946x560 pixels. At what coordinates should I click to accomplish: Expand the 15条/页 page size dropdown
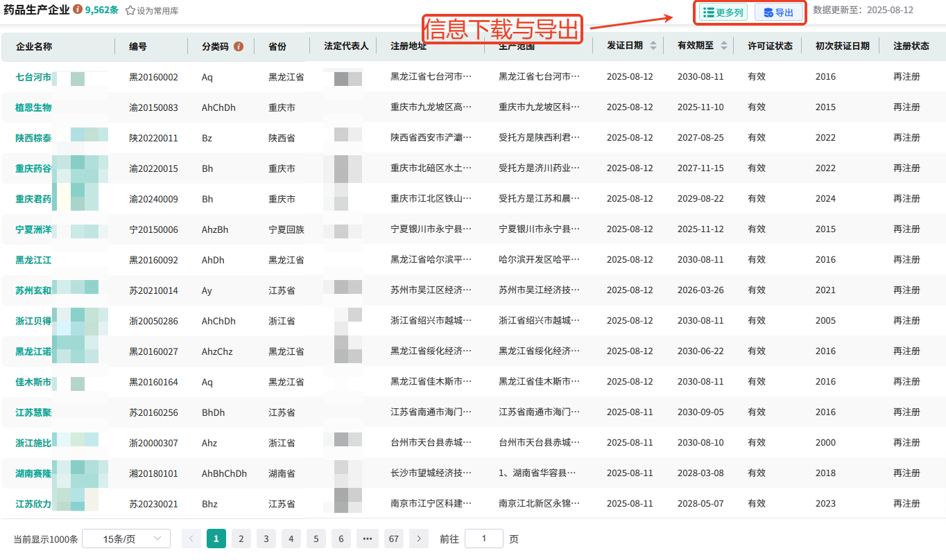click(x=126, y=539)
